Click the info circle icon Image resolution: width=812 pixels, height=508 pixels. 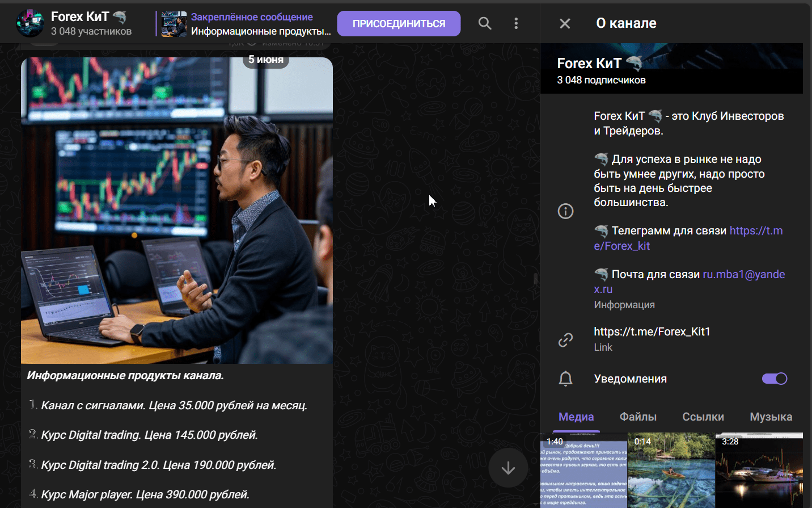coord(565,211)
